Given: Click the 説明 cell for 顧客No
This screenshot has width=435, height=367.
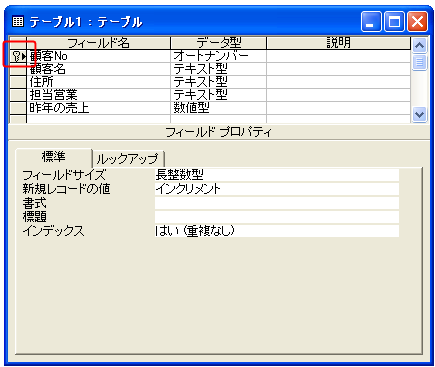Looking at the screenshot, I should click(339, 56).
